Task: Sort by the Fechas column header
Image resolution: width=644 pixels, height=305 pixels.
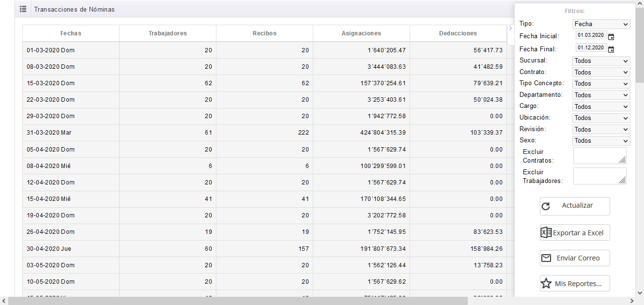Action: pos(71,33)
